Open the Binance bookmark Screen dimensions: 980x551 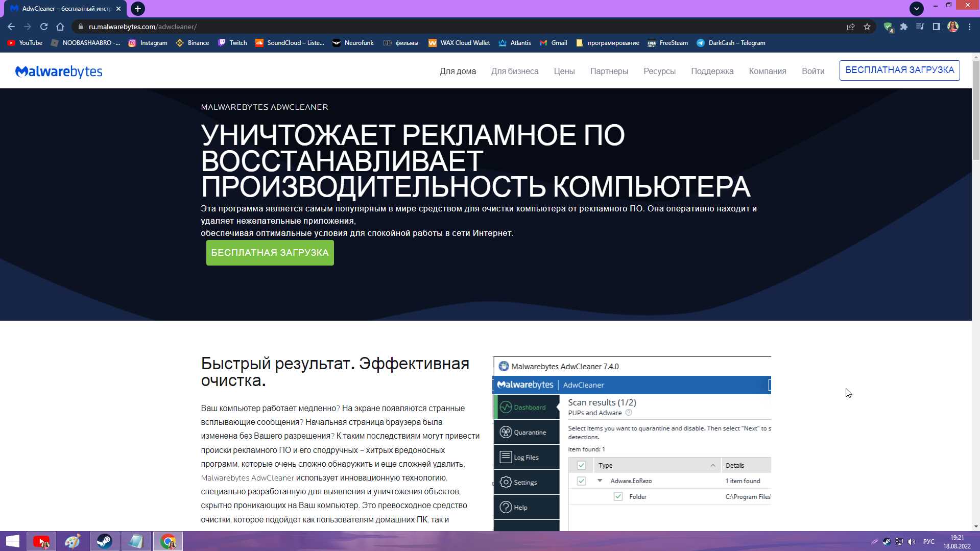point(193,43)
